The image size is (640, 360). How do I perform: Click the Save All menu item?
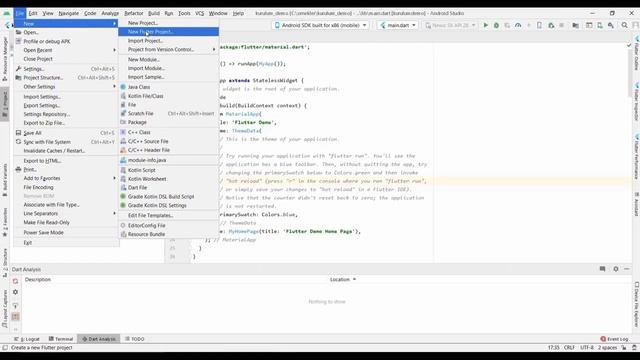pos(66,133)
